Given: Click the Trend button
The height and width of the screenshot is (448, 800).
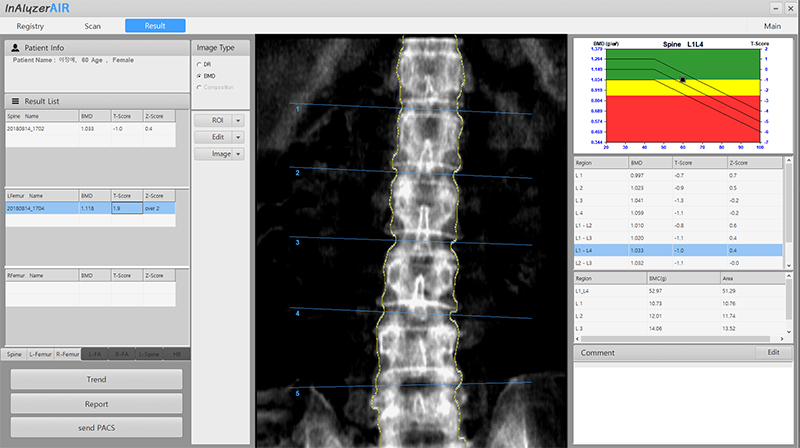Looking at the screenshot, I should [x=97, y=380].
